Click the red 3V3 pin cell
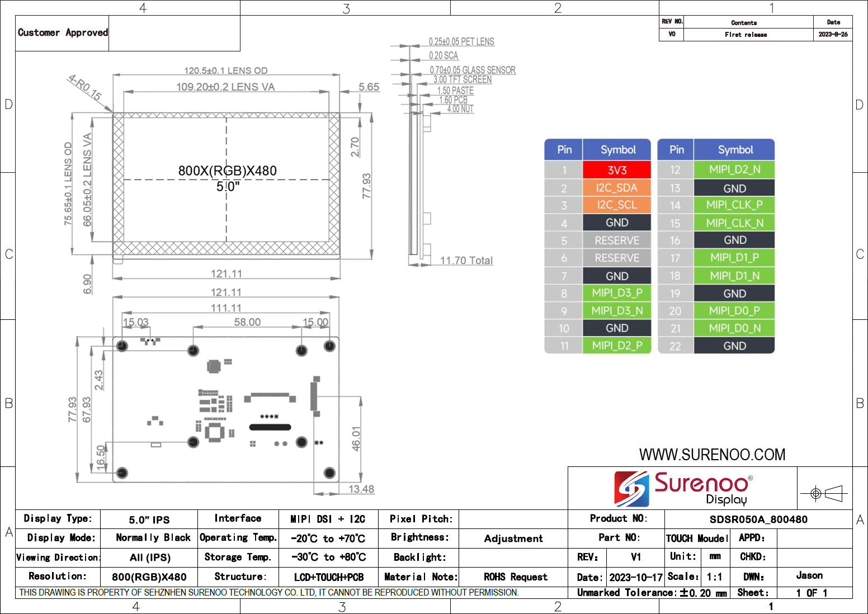The height and width of the screenshot is (614, 868). (x=617, y=170)
